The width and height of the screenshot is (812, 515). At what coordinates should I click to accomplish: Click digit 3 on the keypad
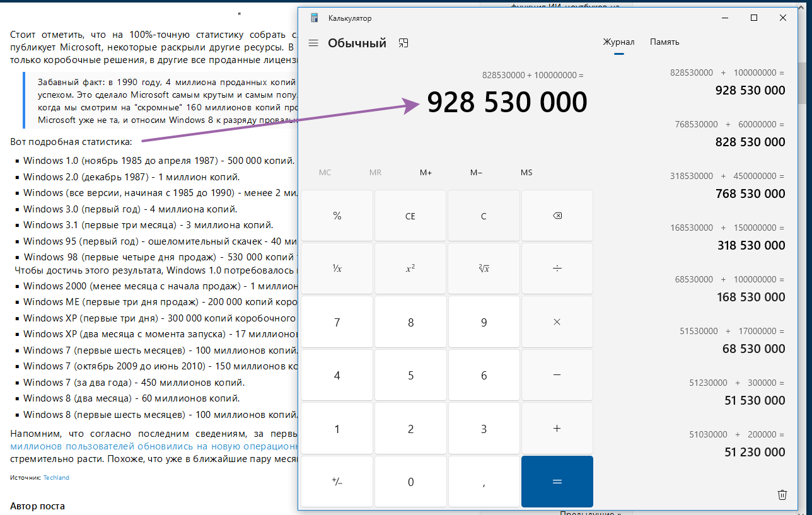pyautogui.click(x=484, y=429)
